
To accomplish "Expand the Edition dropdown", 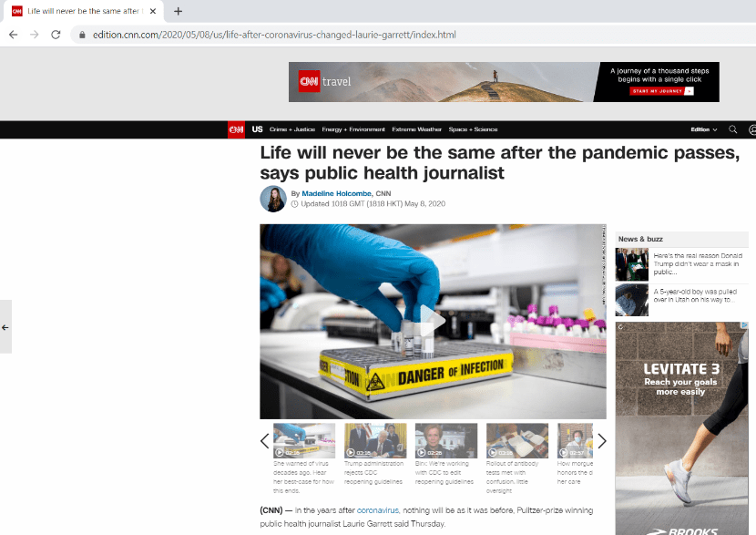I will coord(703,129).
